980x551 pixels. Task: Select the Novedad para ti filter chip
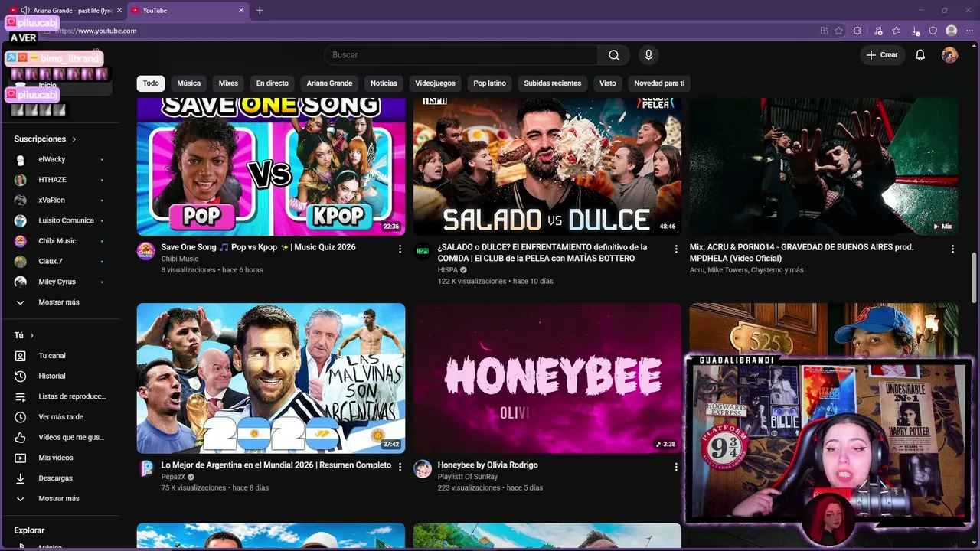point(659,83)
